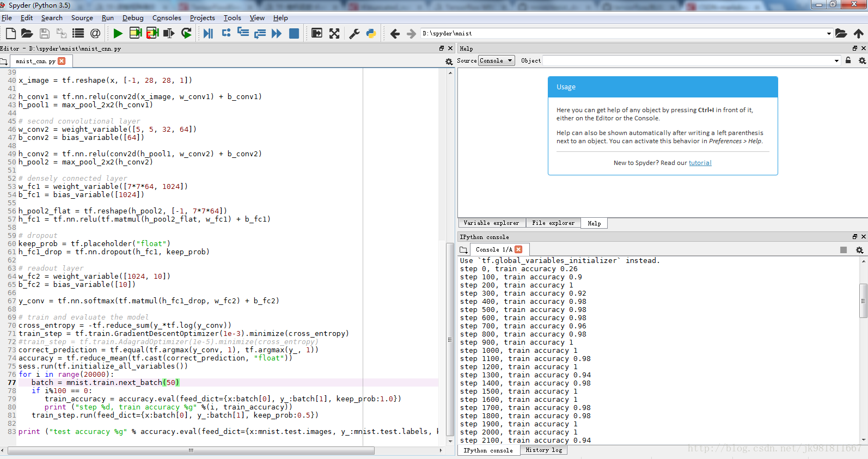The image size is (868, 459).
Task: Go back with left arrow icon
Action: click(x=395, y=33)
